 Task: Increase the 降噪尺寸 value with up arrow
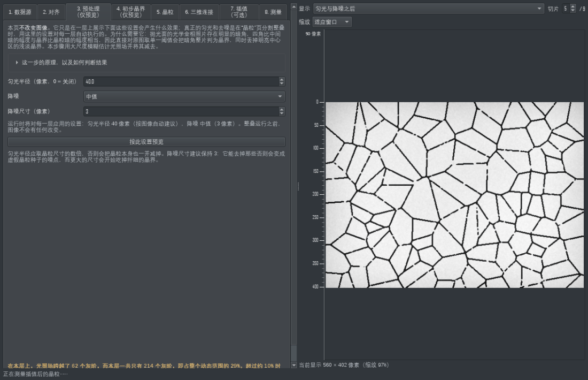pos(282,109)
